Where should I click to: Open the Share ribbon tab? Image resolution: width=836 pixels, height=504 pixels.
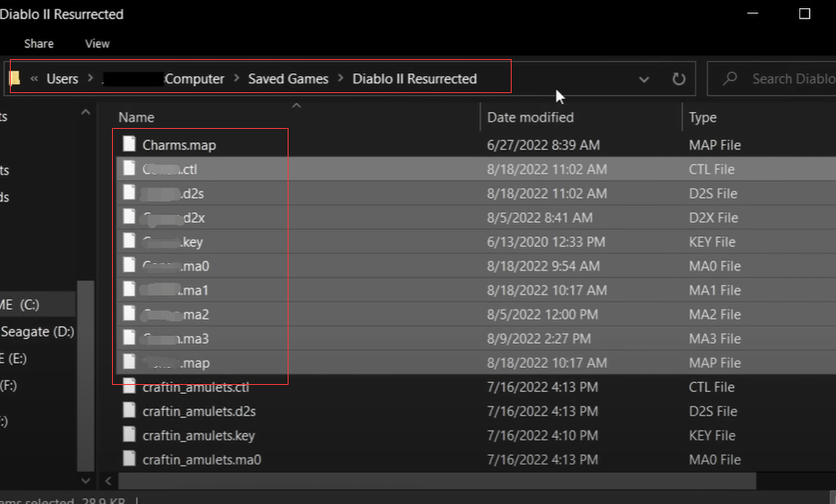pyautogui.click(x=39, y=44)
